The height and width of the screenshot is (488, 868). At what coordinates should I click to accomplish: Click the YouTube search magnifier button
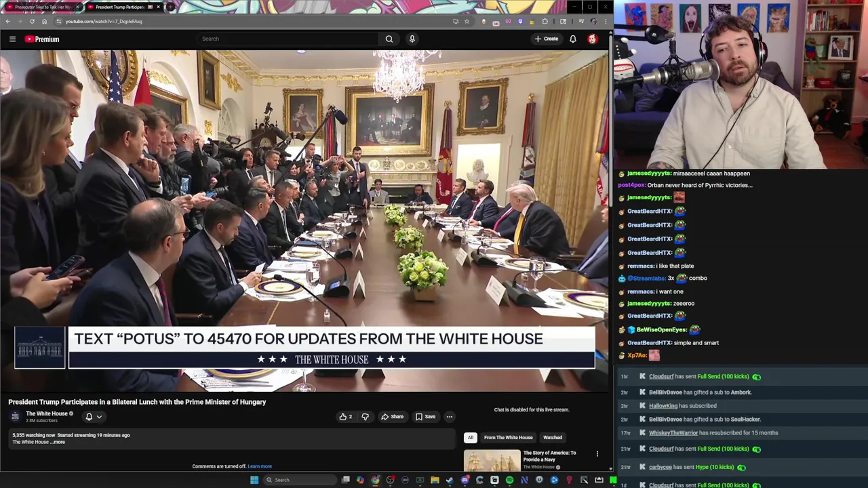coord(389,39)
